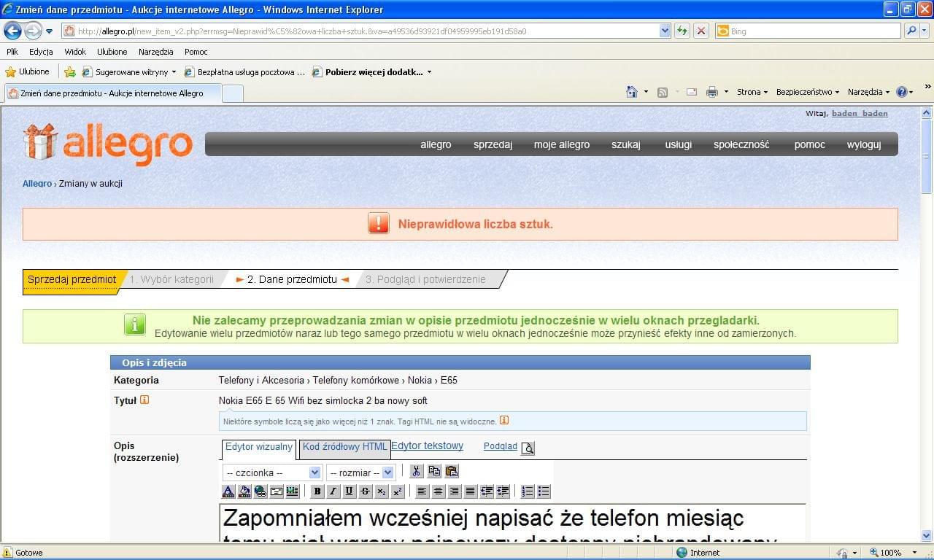Center the description text
Image resolution: width=934 pixels, height=560 pixels.
tap(438, 491)
